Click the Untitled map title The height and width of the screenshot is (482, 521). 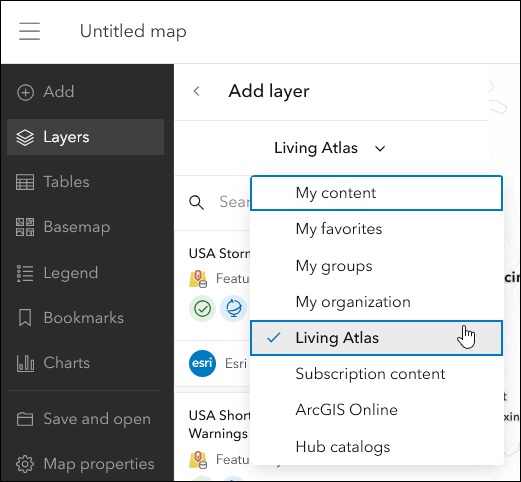[133, 31]
